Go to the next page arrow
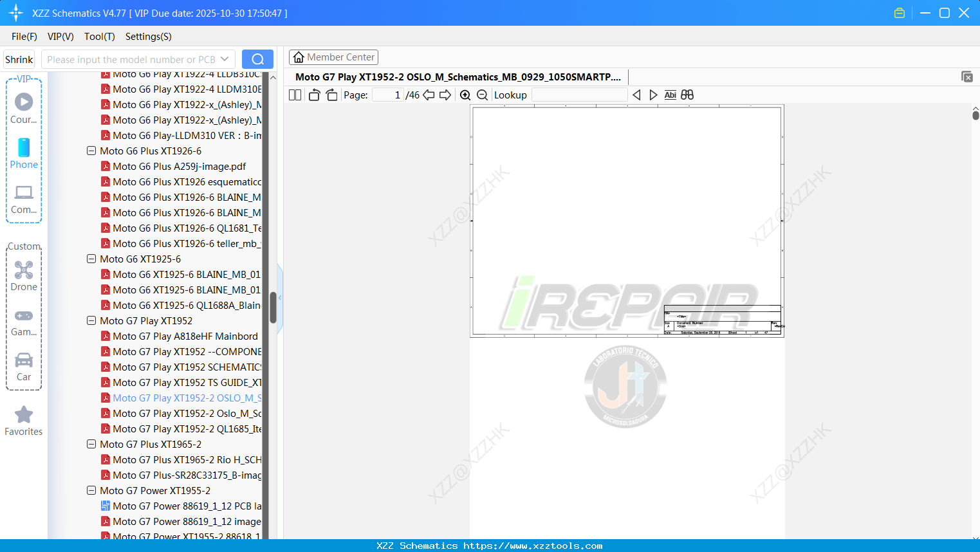This screenshot has height=552, width=980. (x=445, y=95)
